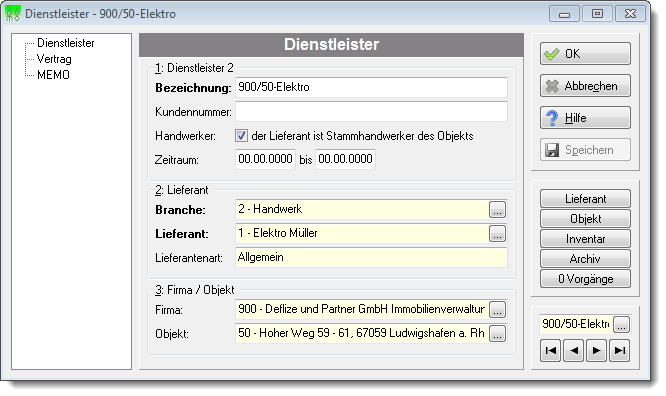
Task: Click the Branche field showing 2 - Handwerk
Action: [362, 209]
